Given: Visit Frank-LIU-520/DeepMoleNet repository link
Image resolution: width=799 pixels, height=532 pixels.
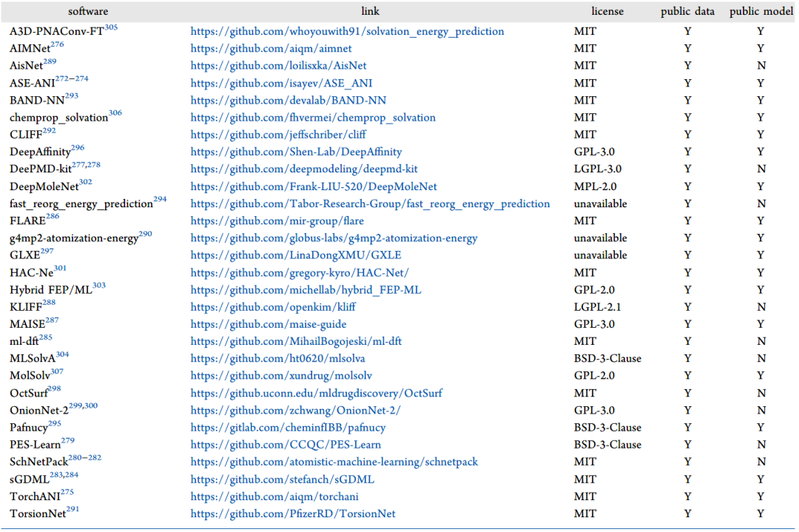Looking at the screenshot, I should click(x=314, y=186).
